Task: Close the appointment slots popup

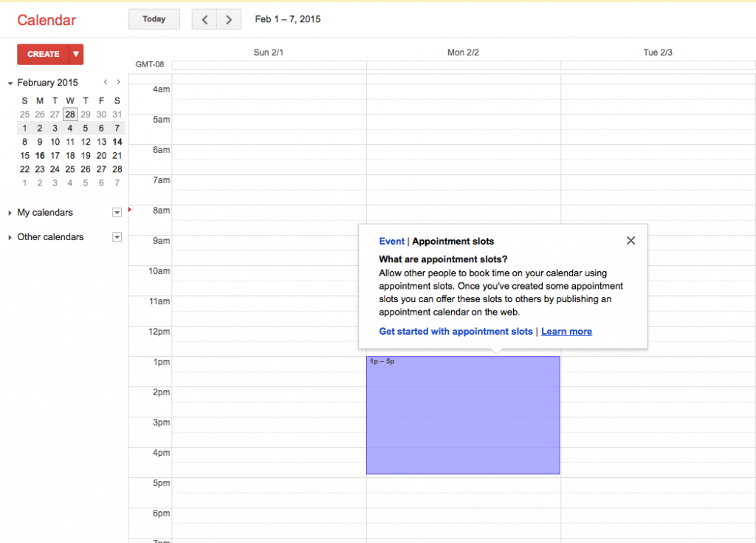Action: tap(630, 240)
